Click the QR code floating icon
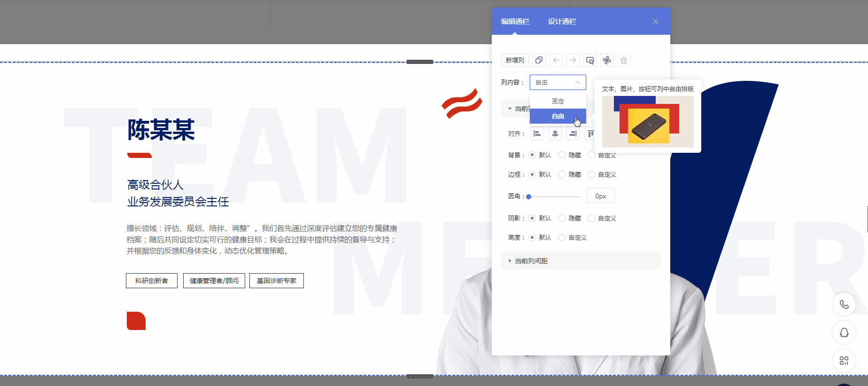Image resolution: width=868 pixels, height=386 pixels. [x=844, y=361]
